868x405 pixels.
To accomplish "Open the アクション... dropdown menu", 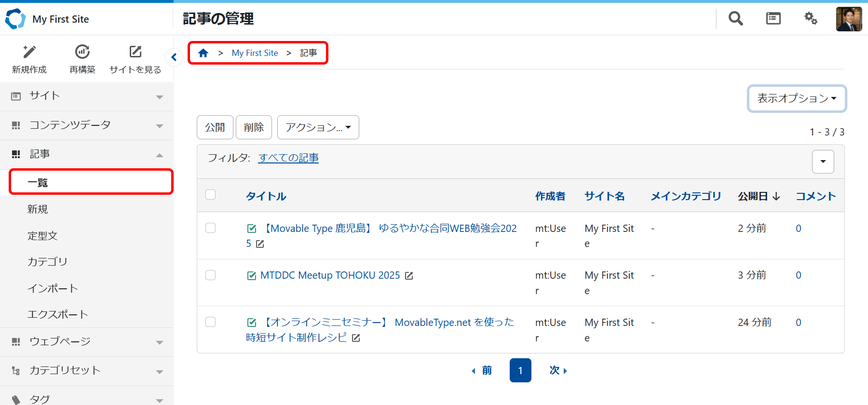I will point(318,127).
